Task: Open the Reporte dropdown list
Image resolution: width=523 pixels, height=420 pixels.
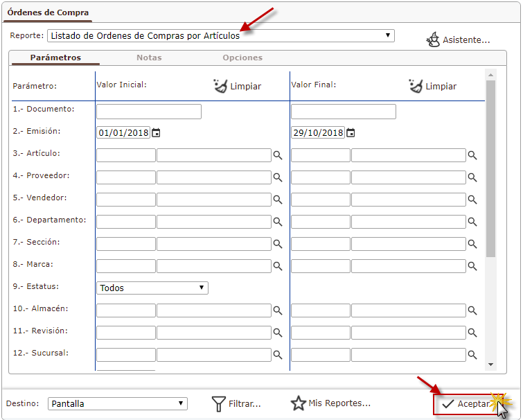Action: 221,36
